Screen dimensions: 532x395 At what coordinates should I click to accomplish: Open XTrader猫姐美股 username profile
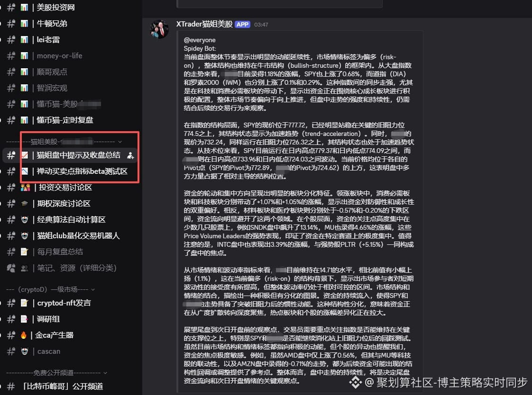click(x=204, y=24)
